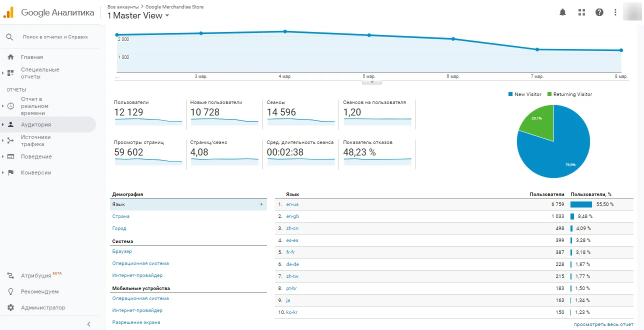Open Отчет в реальном времени

click(35, 106)
